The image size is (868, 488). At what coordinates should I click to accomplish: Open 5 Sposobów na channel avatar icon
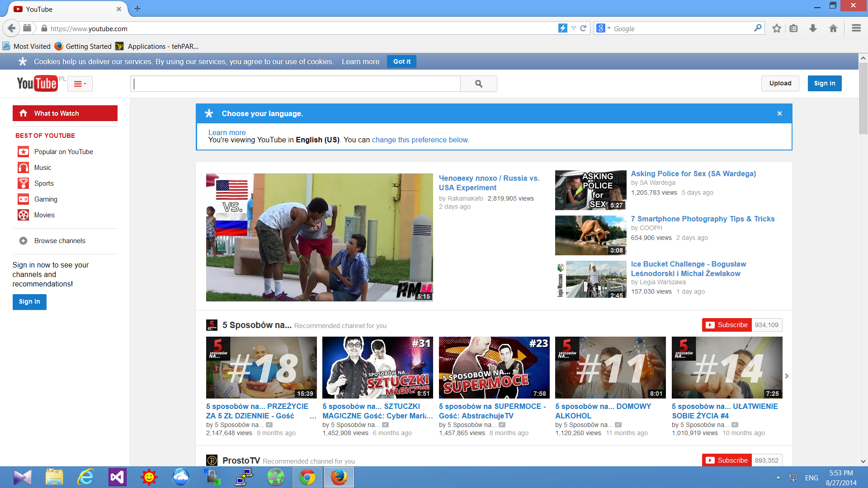(x=212, y=325)
